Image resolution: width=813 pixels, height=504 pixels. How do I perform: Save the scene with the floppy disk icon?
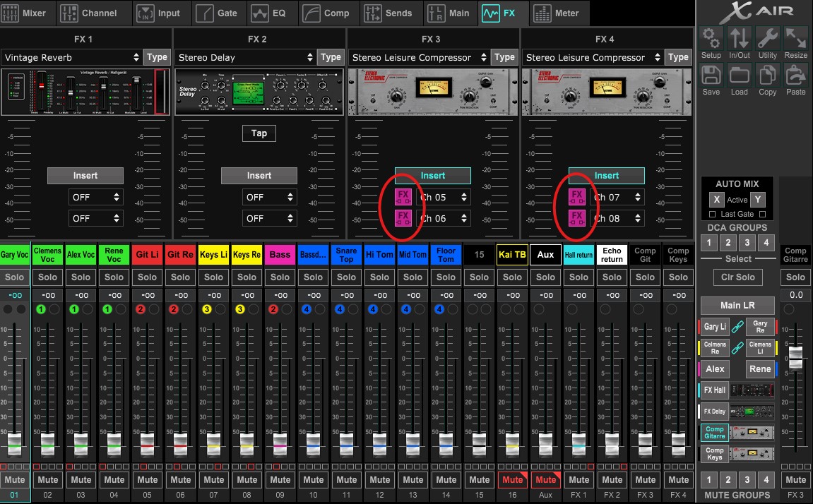pyautogui.click(x=711, y=76)
